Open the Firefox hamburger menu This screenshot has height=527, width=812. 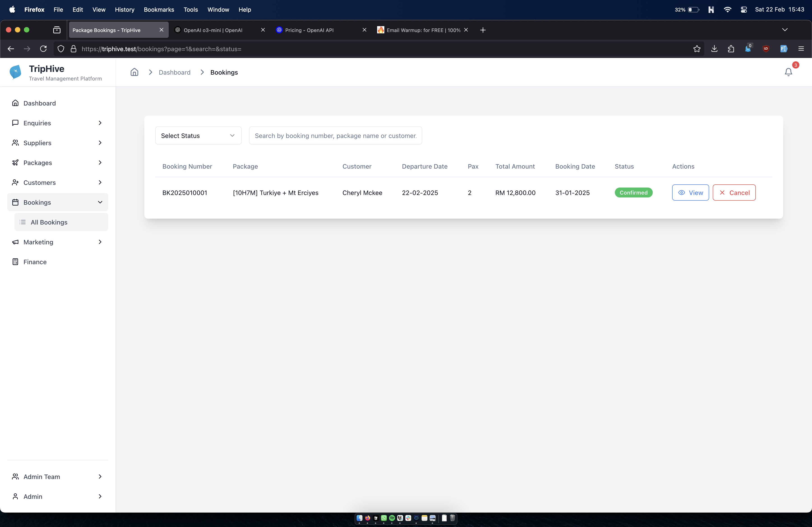(801, 49)
